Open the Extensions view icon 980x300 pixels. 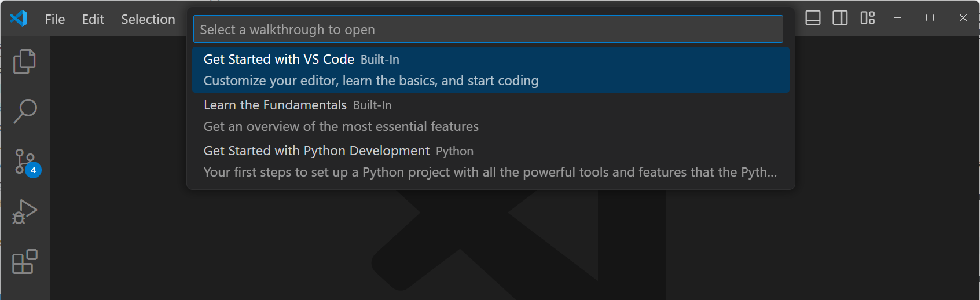click(x=24, y=262)
